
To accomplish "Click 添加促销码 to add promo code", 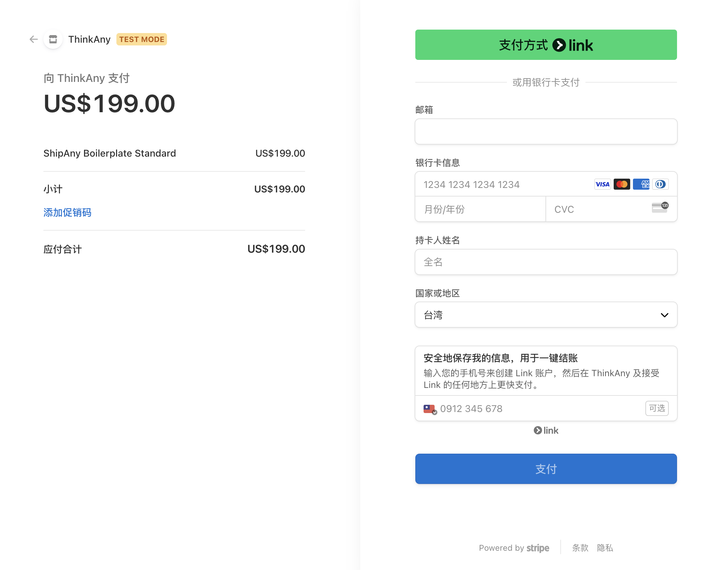I will point(67,212).
